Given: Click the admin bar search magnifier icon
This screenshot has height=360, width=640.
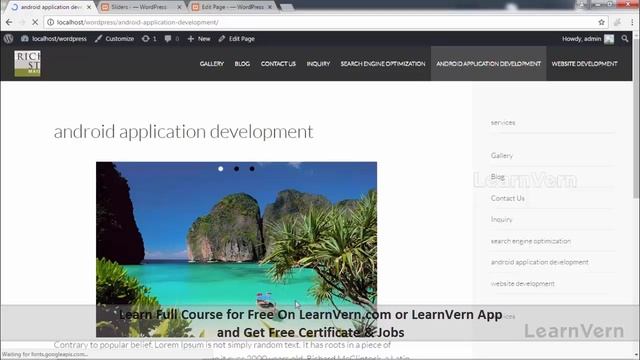Looking at the screenshot, I should [625, 39].
